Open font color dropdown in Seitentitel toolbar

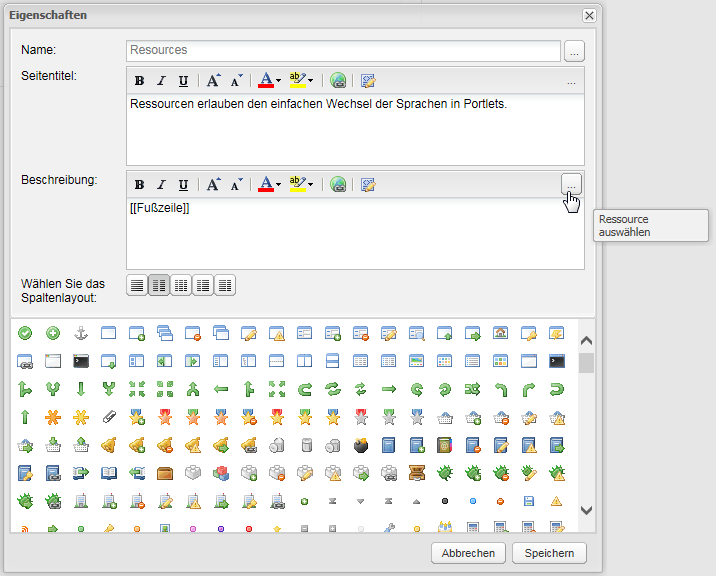279,81
